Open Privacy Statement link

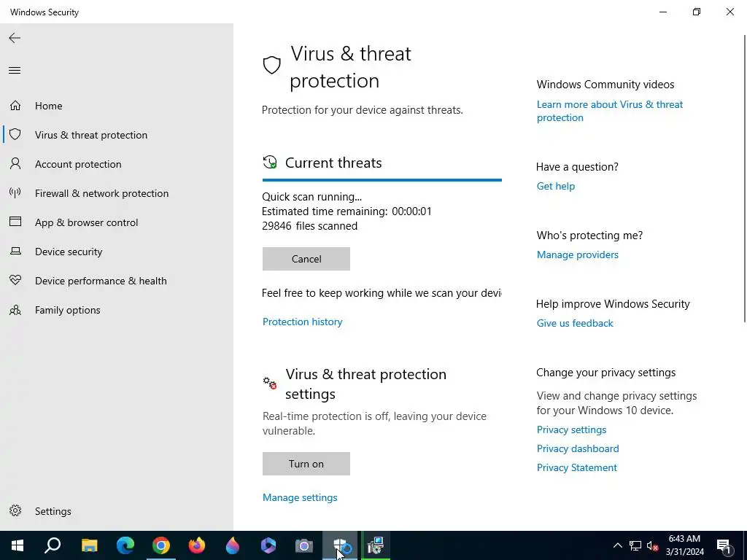(x=576, y=467)
